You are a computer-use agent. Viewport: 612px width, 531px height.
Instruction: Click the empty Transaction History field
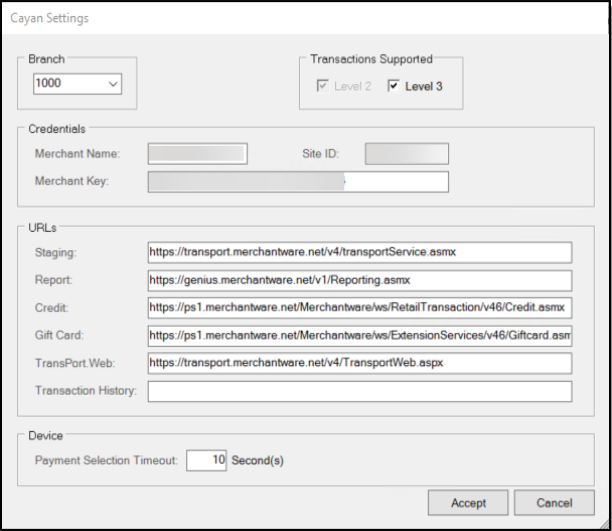[359, 391]
